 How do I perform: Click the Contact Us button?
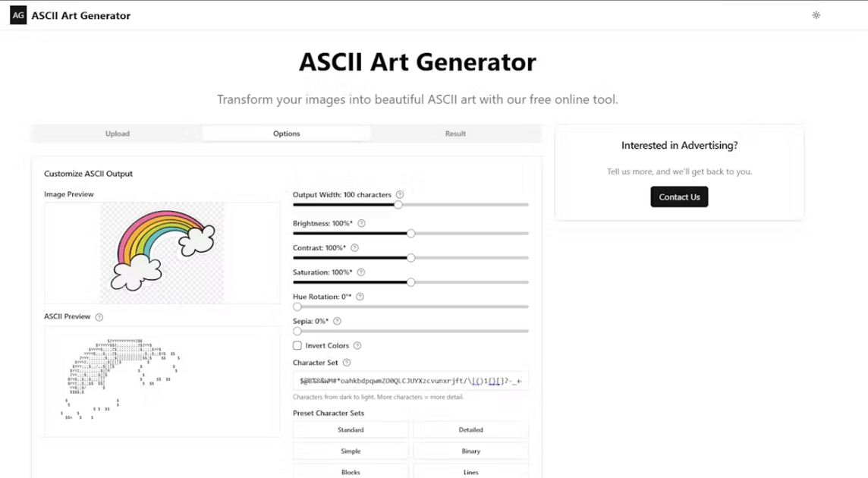pos(679,197)
